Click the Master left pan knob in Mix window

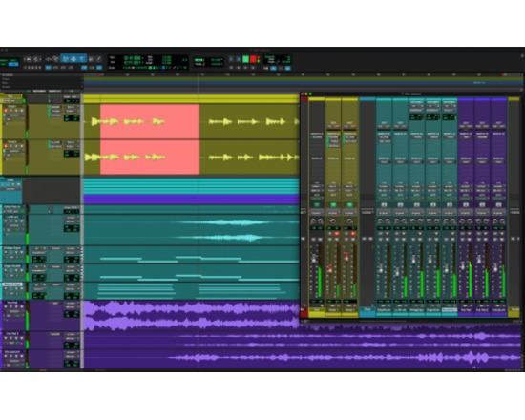[x=313, y=221]
